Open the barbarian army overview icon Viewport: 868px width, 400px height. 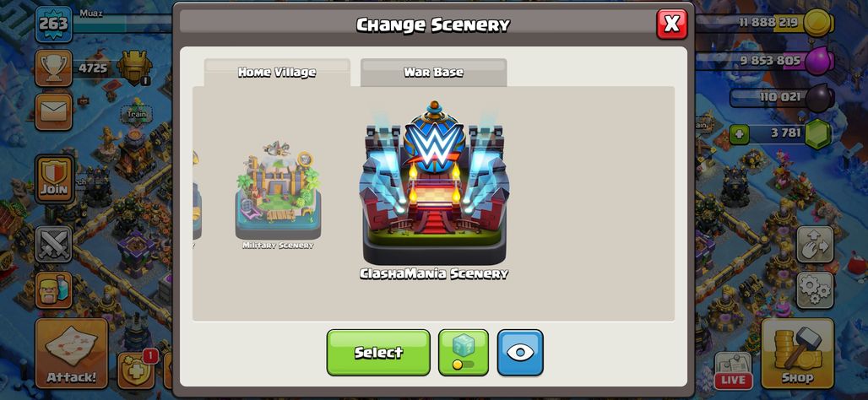pyautogui.click(x=54, y=290)
